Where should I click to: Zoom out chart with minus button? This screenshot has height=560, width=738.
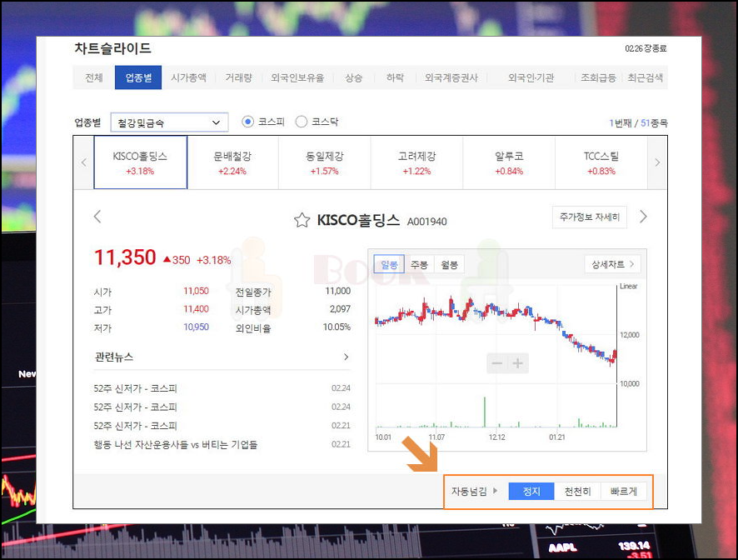[x=497, y=363]
